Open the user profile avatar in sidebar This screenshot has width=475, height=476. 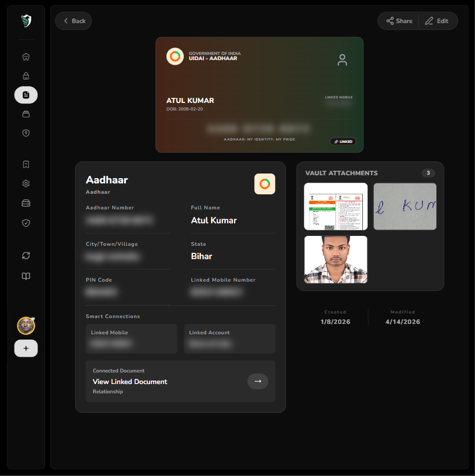26,326
